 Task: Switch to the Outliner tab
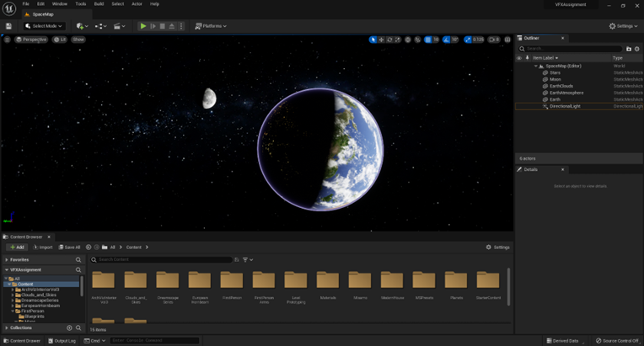point(533,38)
